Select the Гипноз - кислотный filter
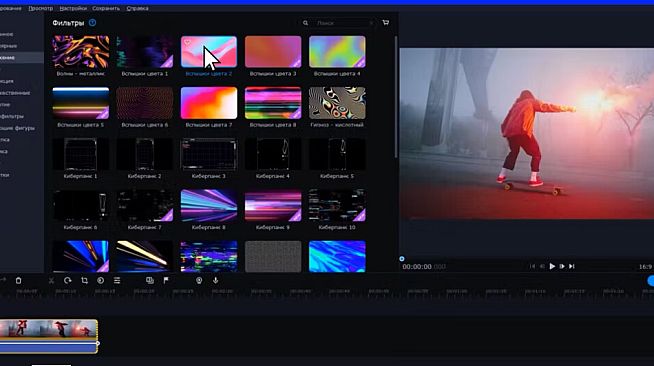The height and width of the screenshot is (366, 654). [x=337, y=103]
